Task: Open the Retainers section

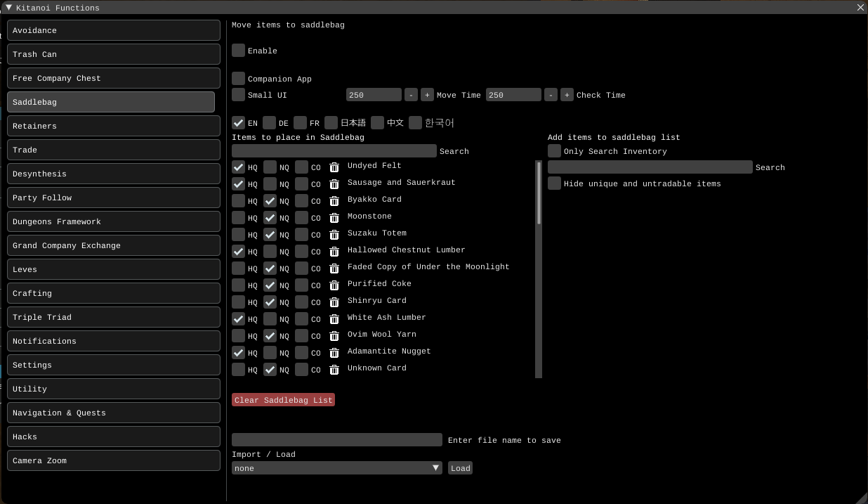Action: click(114, 126)
